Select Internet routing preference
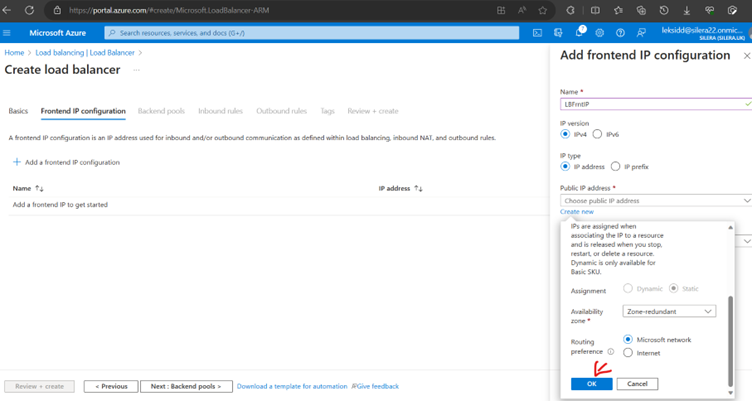 [628, 353]
